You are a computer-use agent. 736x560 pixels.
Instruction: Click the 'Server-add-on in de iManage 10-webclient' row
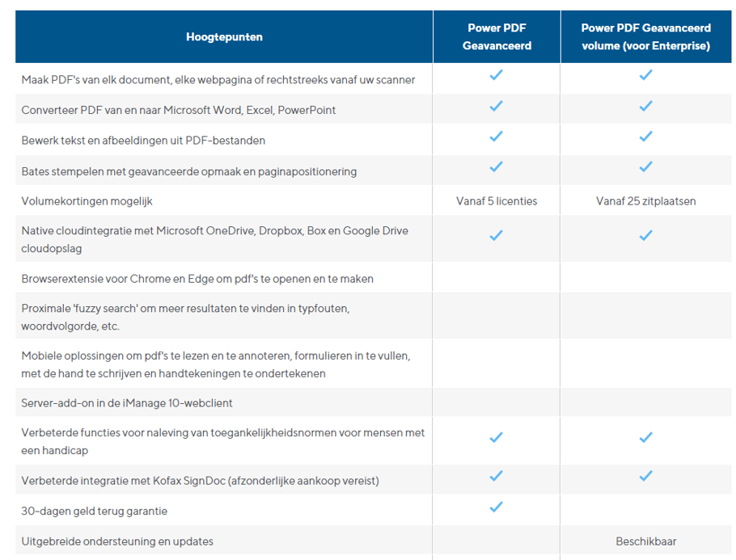click(127, 403)
